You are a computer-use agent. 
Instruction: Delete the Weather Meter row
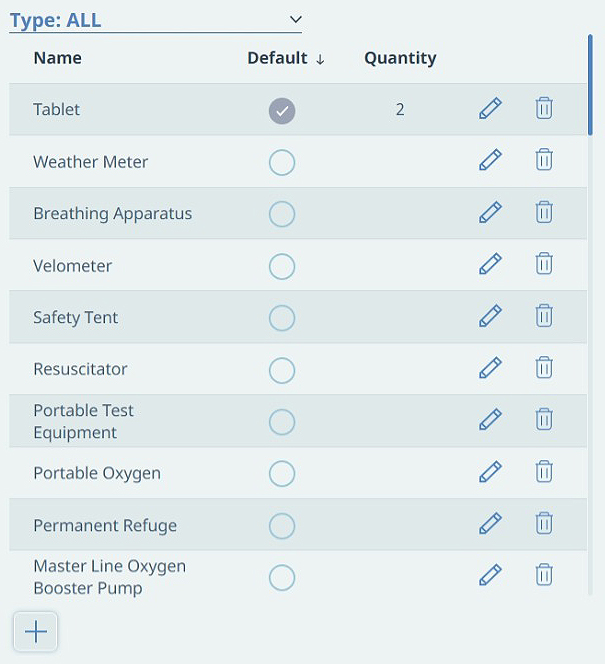point(544,160)
